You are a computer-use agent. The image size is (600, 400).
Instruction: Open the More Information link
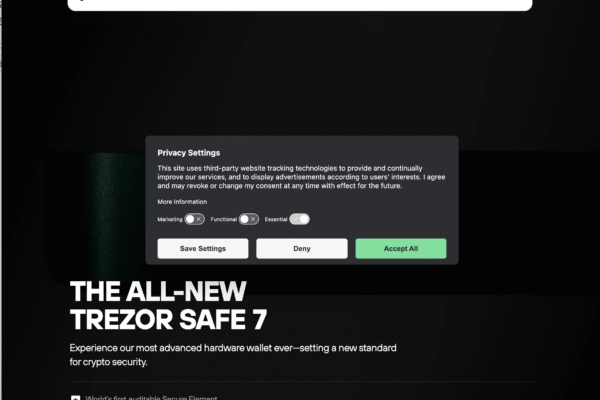click(182, 202)
